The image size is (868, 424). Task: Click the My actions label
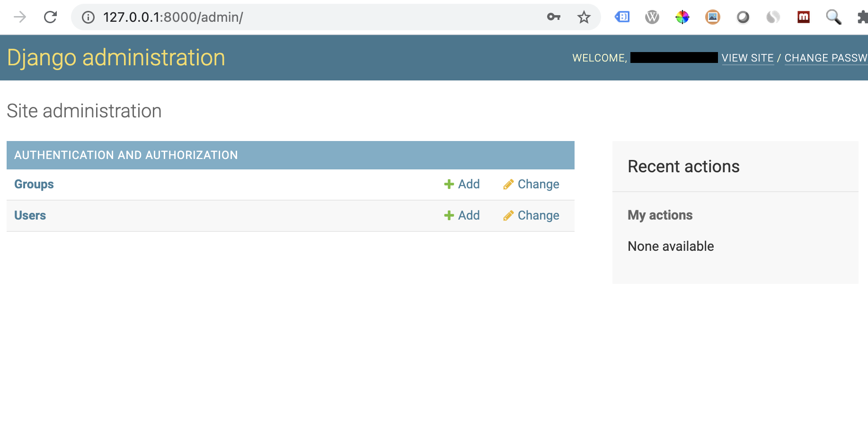660,215
